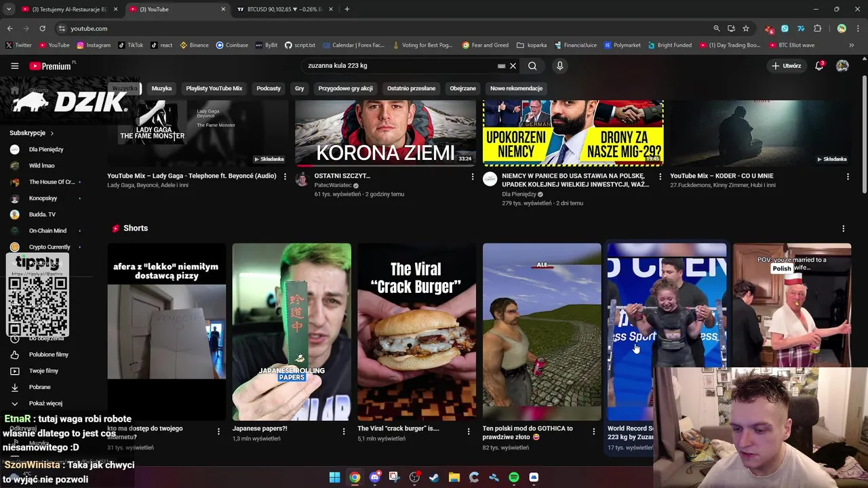Go back in Chrome
This screenshot has height=488, width=868.
[x=9, y=28]
